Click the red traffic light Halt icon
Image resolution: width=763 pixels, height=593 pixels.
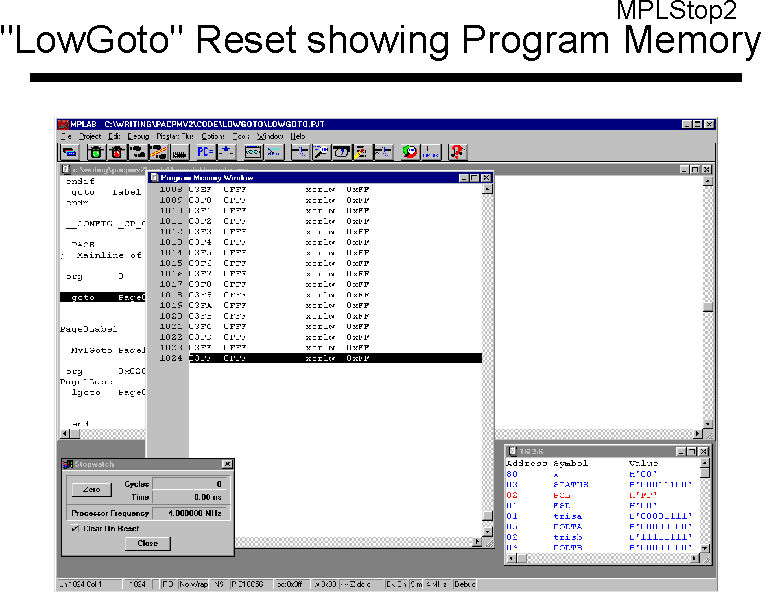point(117,152)
